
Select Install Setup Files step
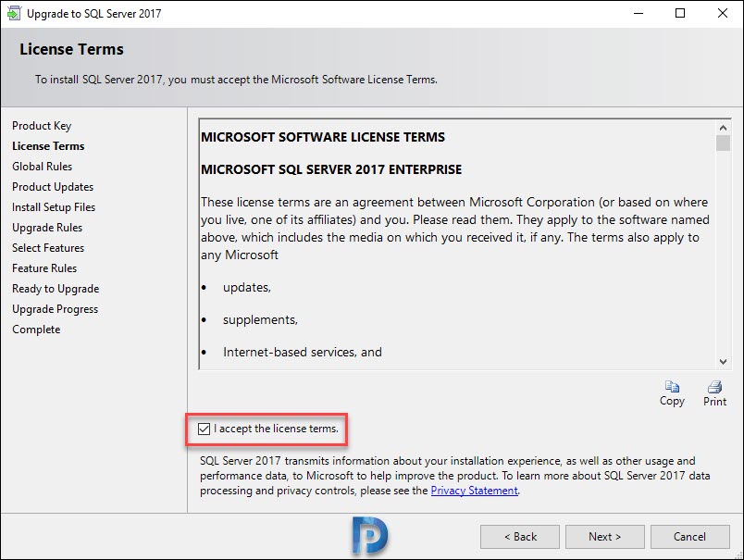[x=54, y=207]
